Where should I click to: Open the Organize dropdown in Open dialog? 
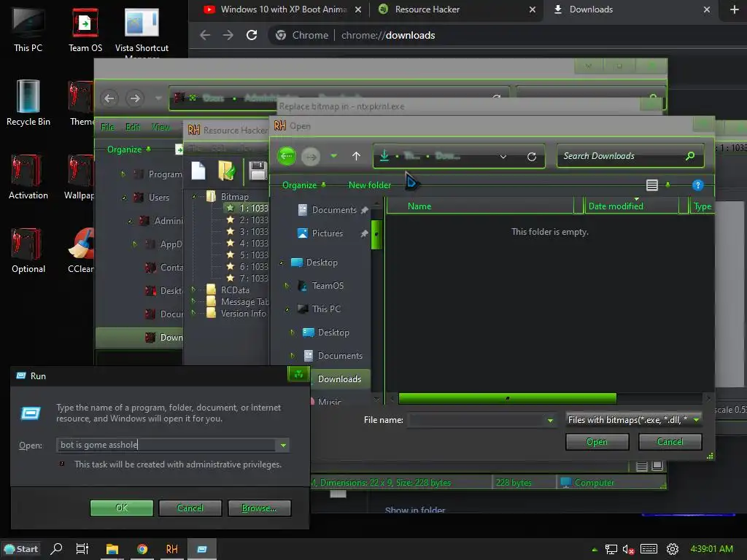[303, 184]
